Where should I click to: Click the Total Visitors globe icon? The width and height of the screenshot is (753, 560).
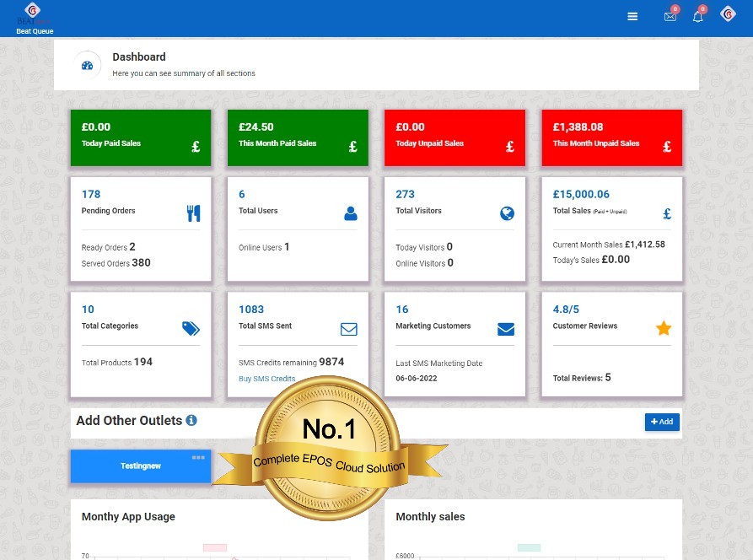(x=507, y=213)
